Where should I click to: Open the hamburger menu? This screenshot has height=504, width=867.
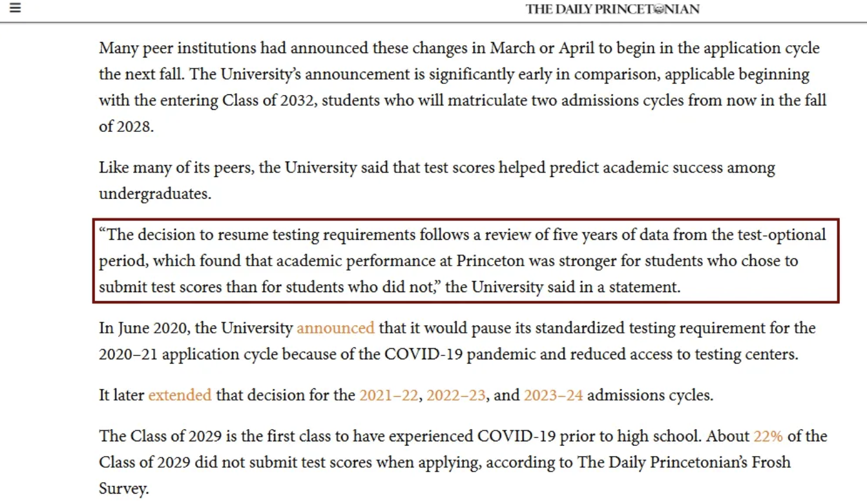(x=15, y=8)
